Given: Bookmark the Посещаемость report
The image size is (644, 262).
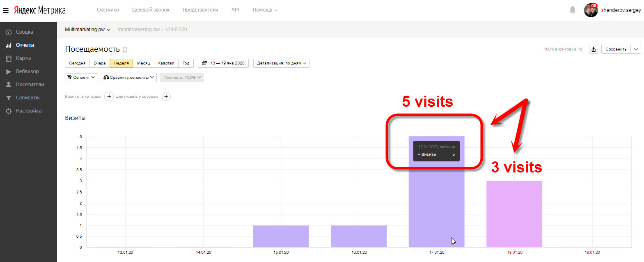Looking at the screenshot, I should [125, 50].
